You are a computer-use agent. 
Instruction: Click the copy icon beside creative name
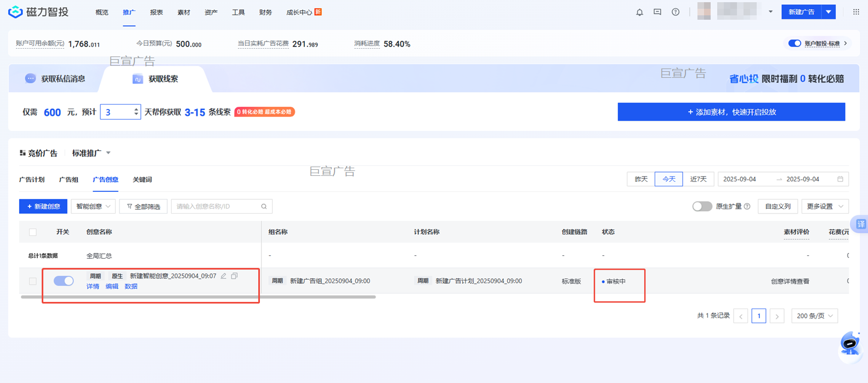click(x=235, y=276)
